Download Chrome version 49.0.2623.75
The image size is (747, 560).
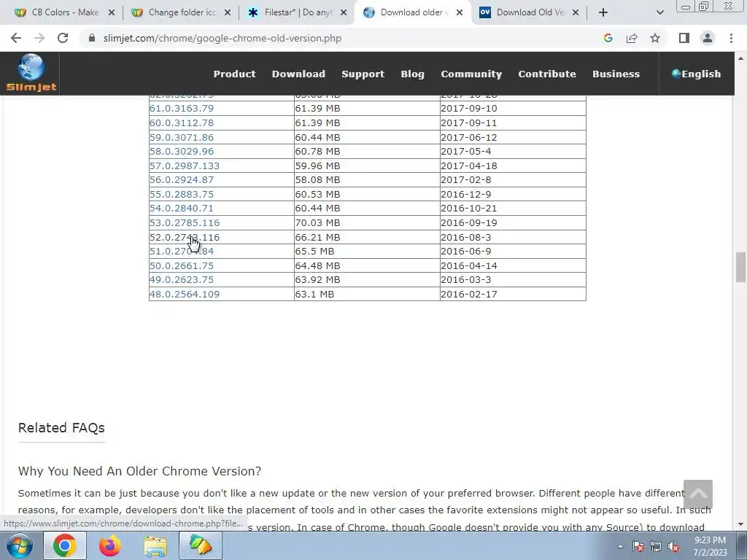click(182, 279)
